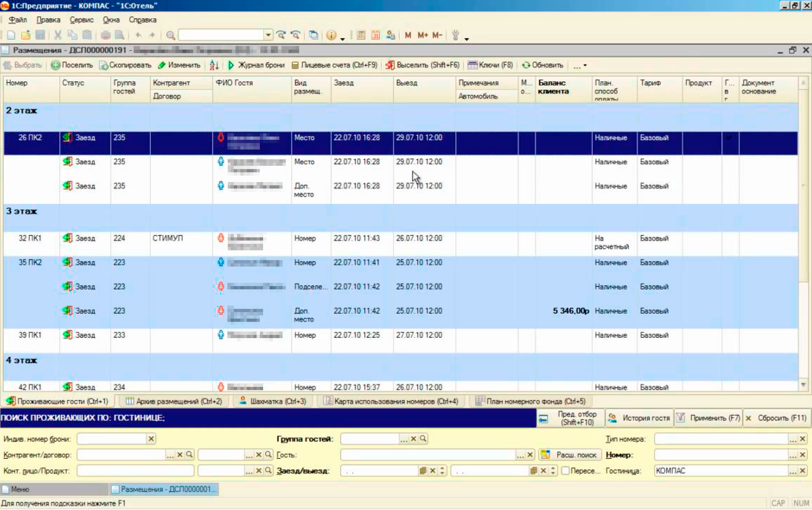
Task: Click the sort A-Я order icon
Action: pos(214,65)
